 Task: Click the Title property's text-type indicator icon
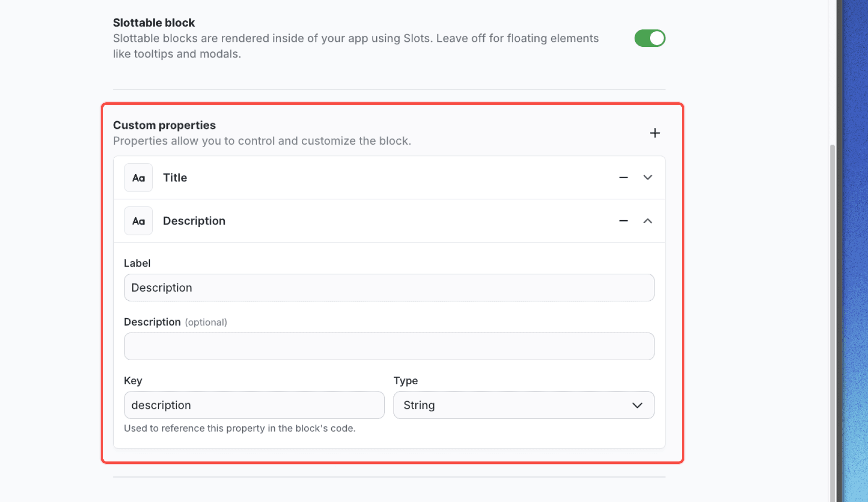click(138, 178)
